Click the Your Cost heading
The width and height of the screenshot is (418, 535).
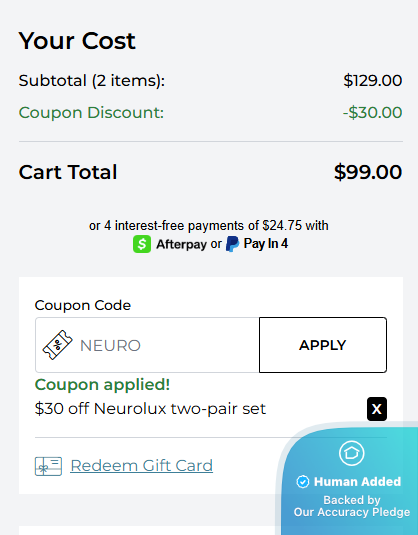pos(77,41)
